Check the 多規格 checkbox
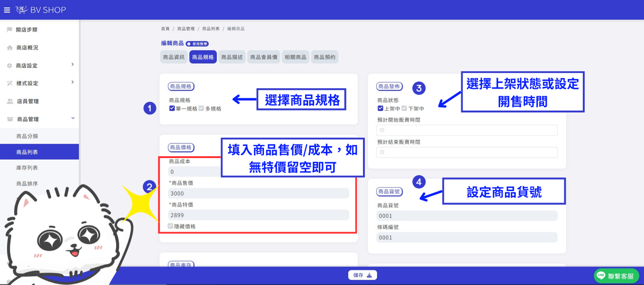Image resolution: width=644 pixels, height=285 pixels. pos(201,109)
